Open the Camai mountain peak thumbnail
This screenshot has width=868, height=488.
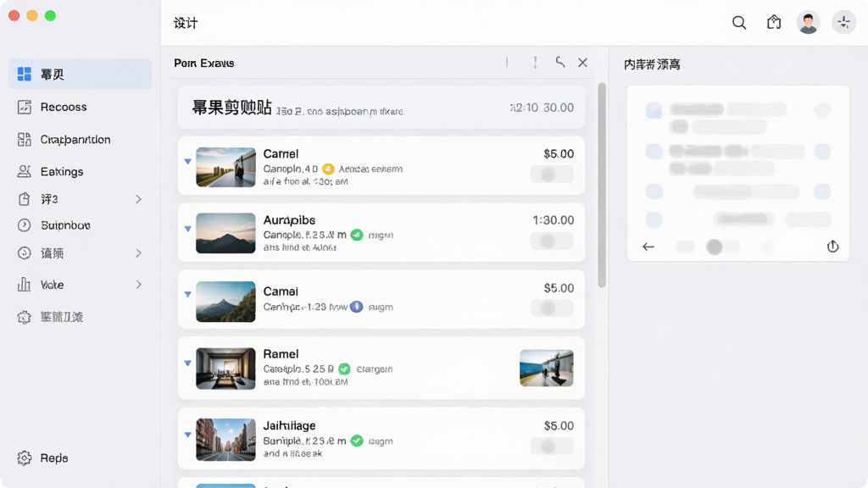pos(225,302)
